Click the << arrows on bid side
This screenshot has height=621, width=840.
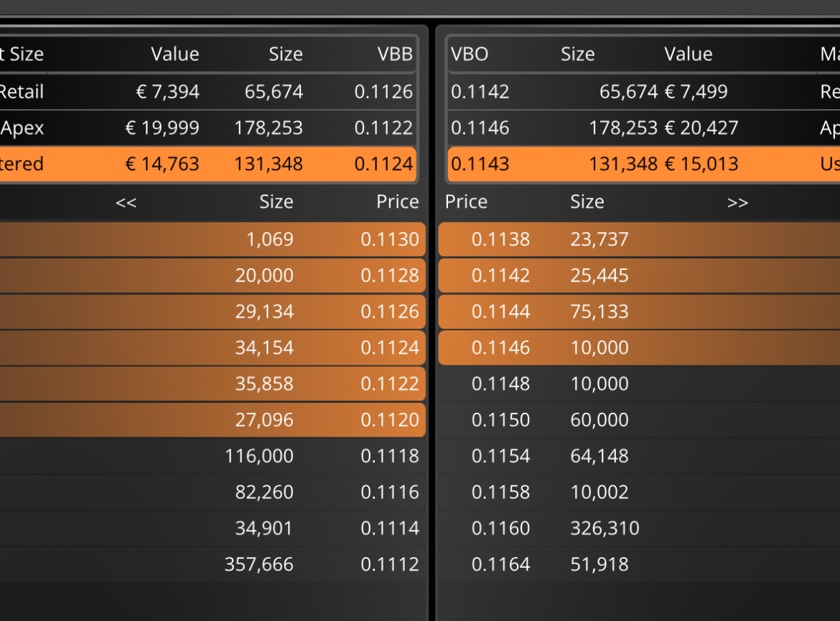tap(126, 202)
